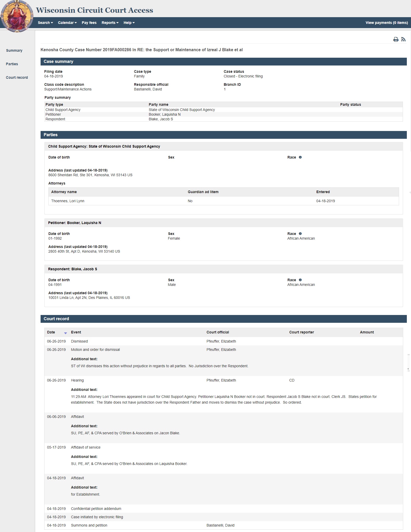
Task: Open the RSS feed icon
Action: (x=403, y=40)
